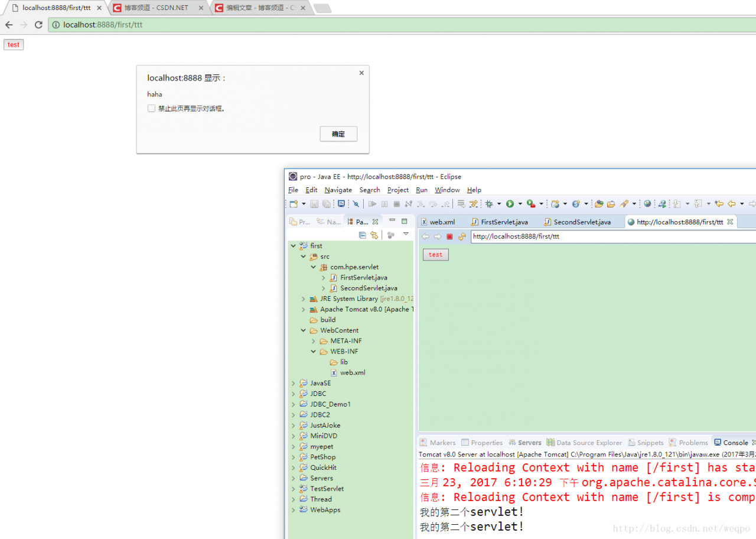756x539 pixels.
Task: Minimize the Package Explorer view panel
Action: point(392,220)
